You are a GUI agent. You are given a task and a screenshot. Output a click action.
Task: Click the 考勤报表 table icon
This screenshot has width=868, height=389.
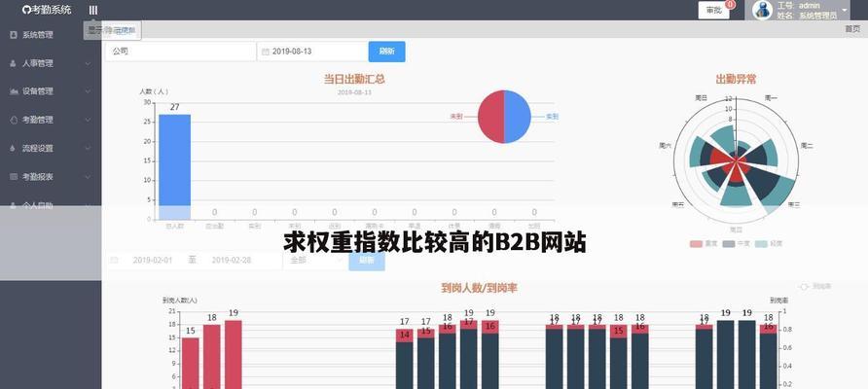tap(14, 177)
